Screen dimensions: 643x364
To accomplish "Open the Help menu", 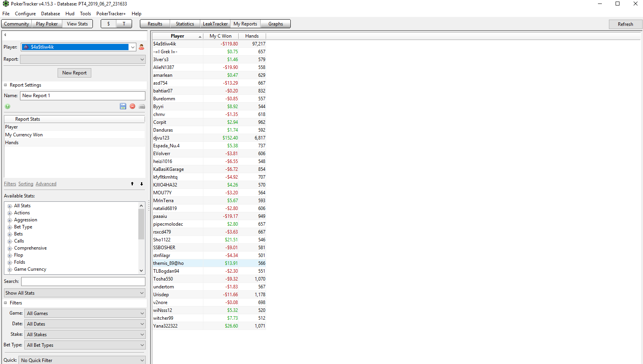I will coord(136,14).
